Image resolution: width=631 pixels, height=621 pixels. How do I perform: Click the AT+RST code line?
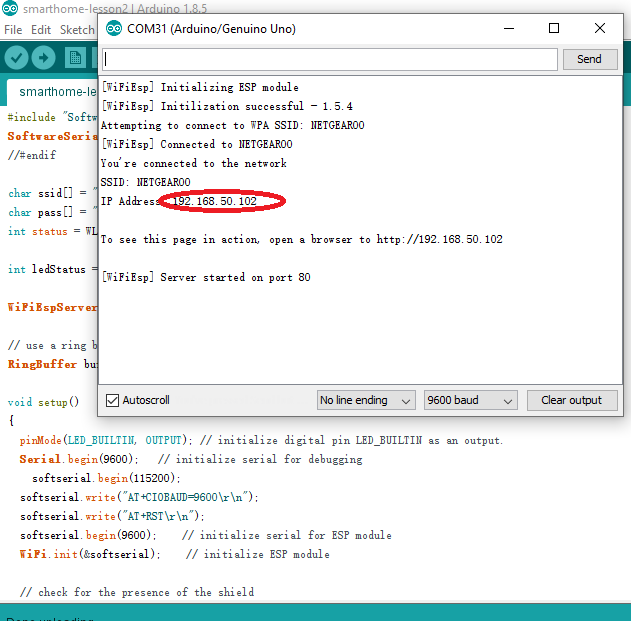tap(112, 516)
